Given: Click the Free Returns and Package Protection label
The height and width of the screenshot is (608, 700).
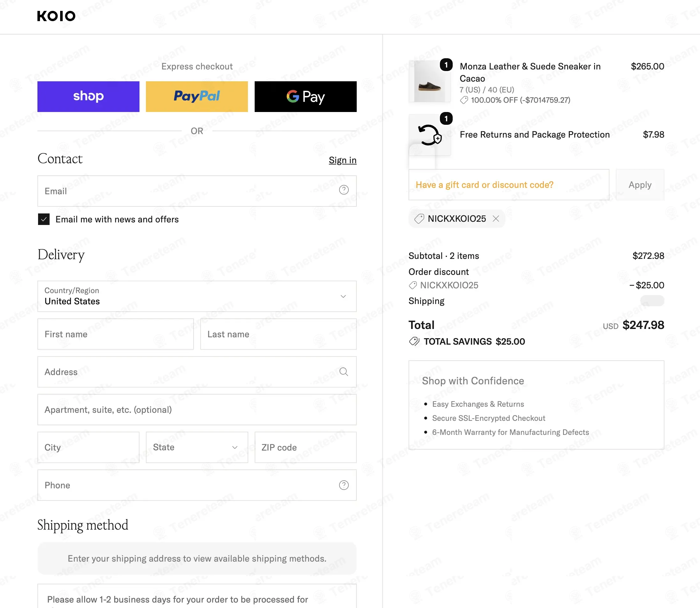Looking at the screenshot, I should pos(535,135).
